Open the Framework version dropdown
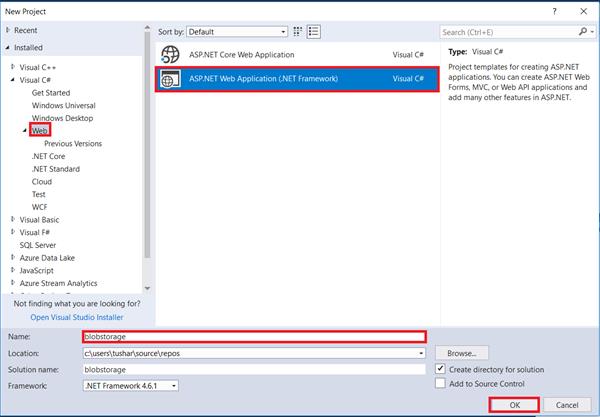The image size is (600, 417). (x=130, y=385)
